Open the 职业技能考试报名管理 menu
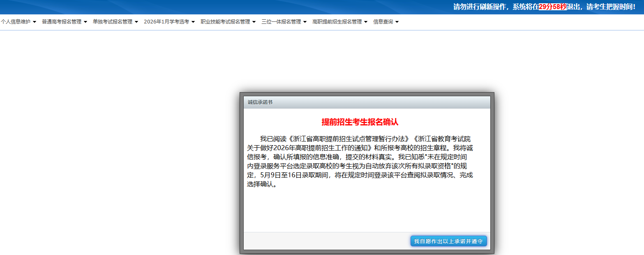 [x=225, y=22]
